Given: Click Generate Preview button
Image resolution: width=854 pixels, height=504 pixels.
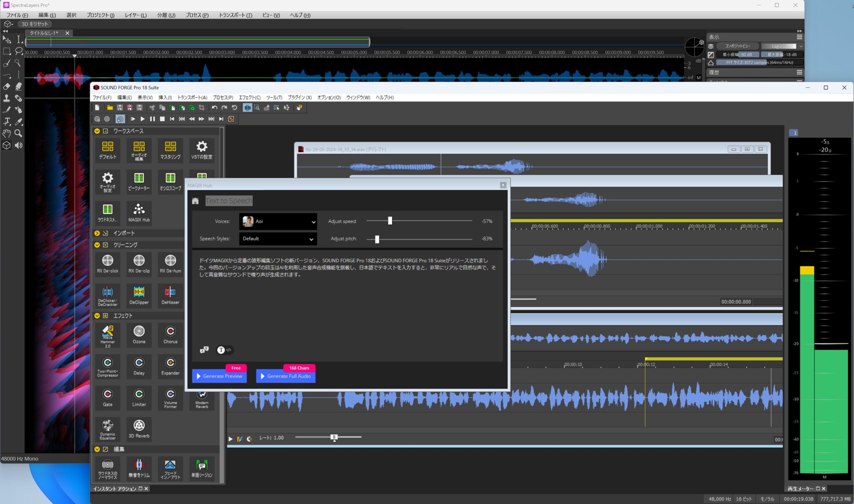Looking at the screenshot, I should pyautogui.click(x=220, y=376).
